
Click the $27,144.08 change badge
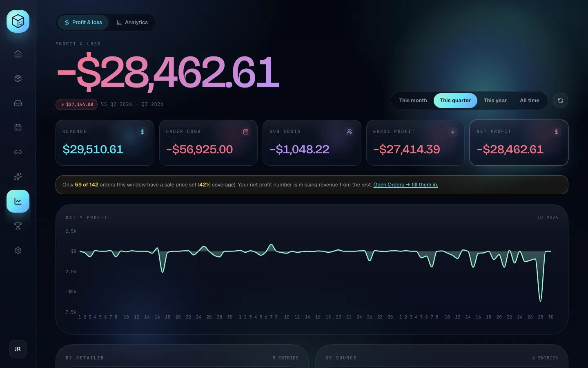pos(77,104)
